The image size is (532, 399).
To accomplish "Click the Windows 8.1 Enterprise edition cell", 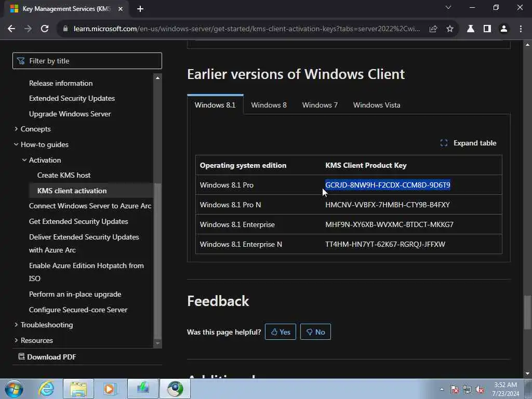I will pyautogui.click(x=237, y=224).
